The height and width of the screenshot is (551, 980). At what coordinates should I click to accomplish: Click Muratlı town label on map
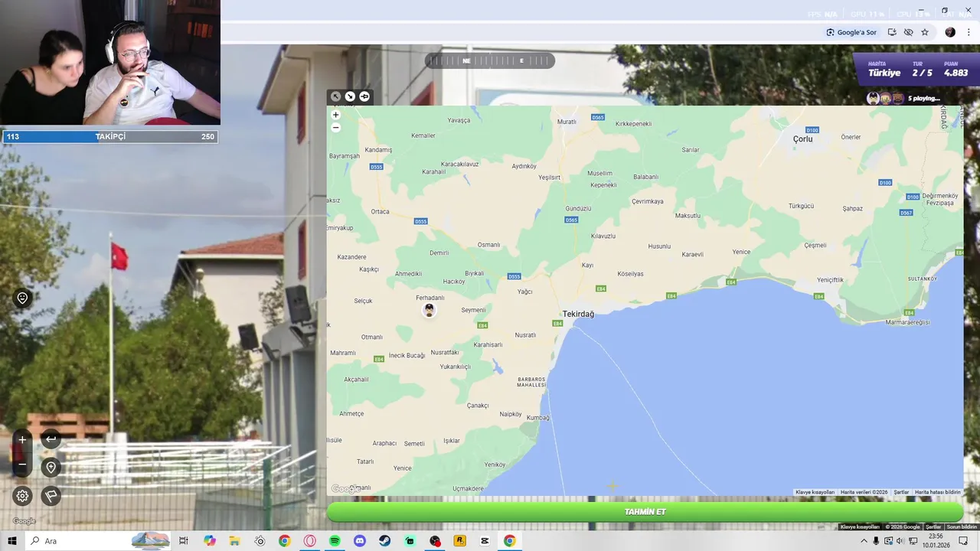(567, 122)
